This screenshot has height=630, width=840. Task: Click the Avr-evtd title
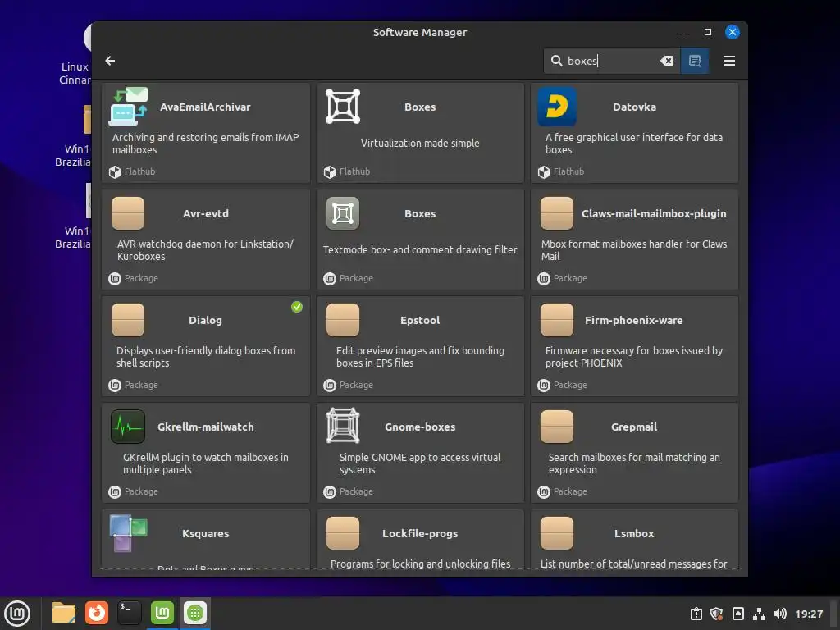(206, 214)
